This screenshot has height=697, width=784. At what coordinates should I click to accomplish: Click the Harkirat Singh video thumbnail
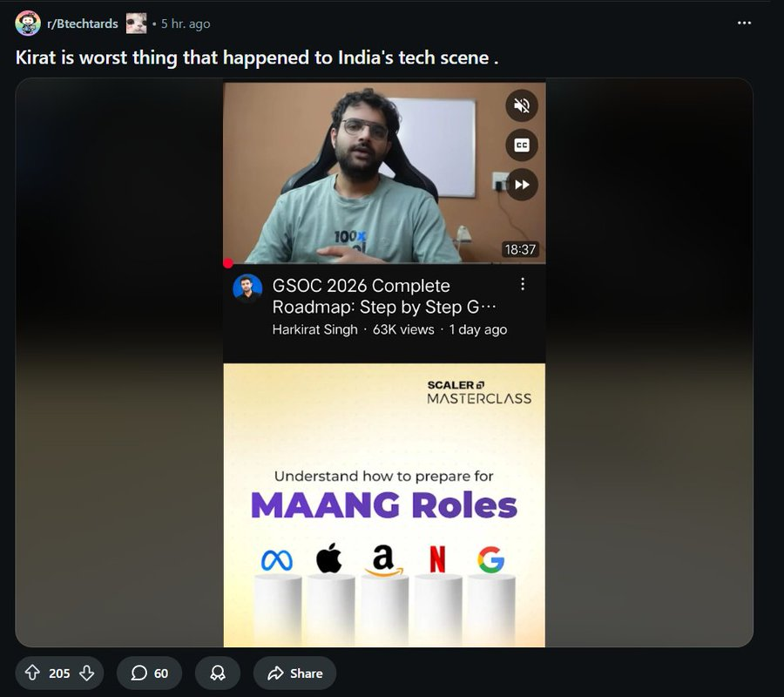pos(384,173)
